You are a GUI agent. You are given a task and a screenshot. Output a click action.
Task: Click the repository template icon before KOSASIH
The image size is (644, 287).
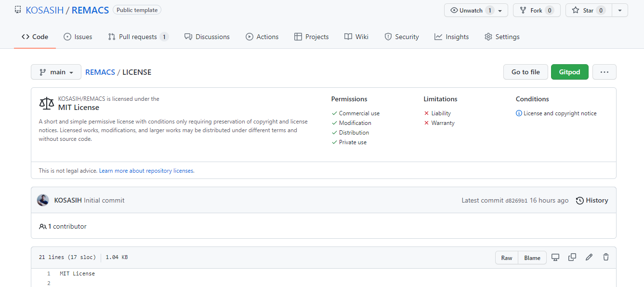(x=18, y=10)
